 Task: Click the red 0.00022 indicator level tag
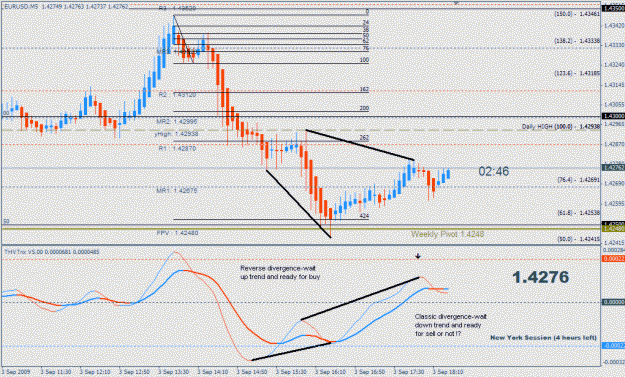(x=613, y=259)
